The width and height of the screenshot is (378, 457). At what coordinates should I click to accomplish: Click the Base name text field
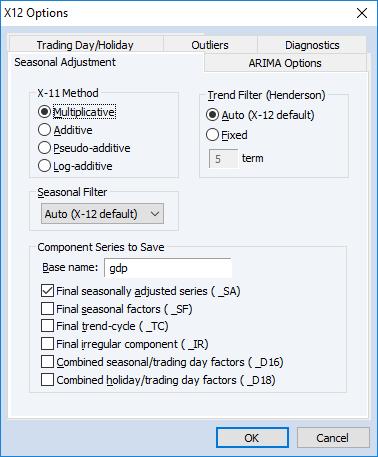[168, 268]
